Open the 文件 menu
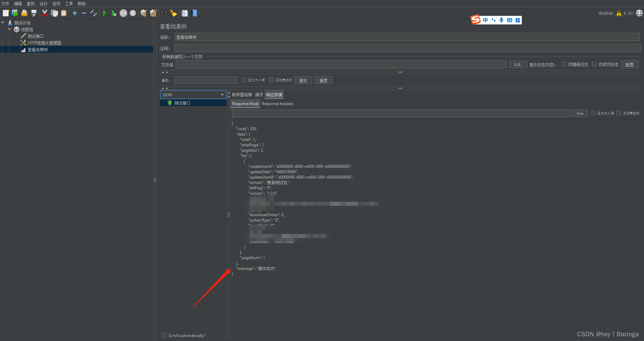 pyautogui.click(x=5, y=4)
